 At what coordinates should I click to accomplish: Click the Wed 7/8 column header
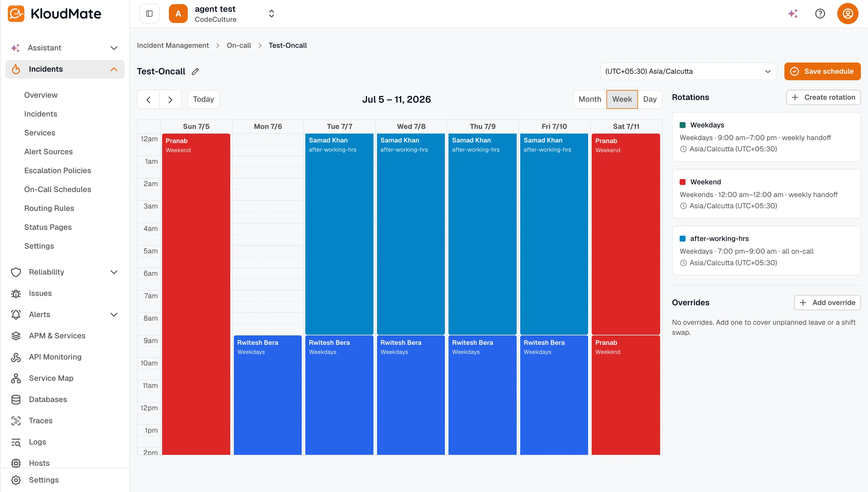(411, 126)
